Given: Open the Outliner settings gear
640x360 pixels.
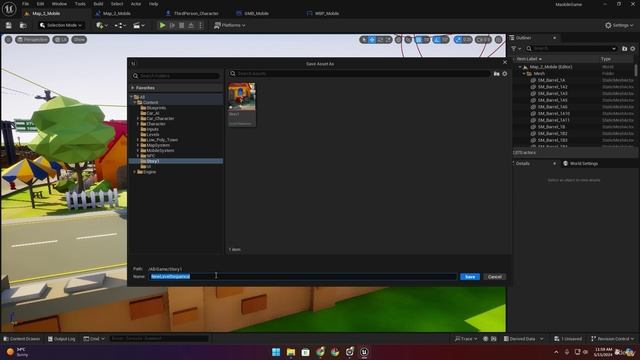Looking at the screenshot, I should (x=633, y=49).
